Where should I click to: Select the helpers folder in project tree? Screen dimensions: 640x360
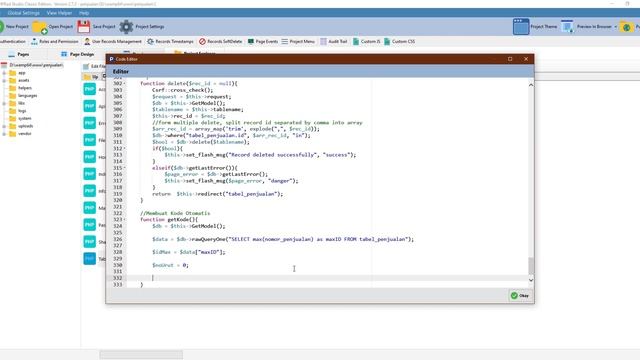click(x=24, y=88)
